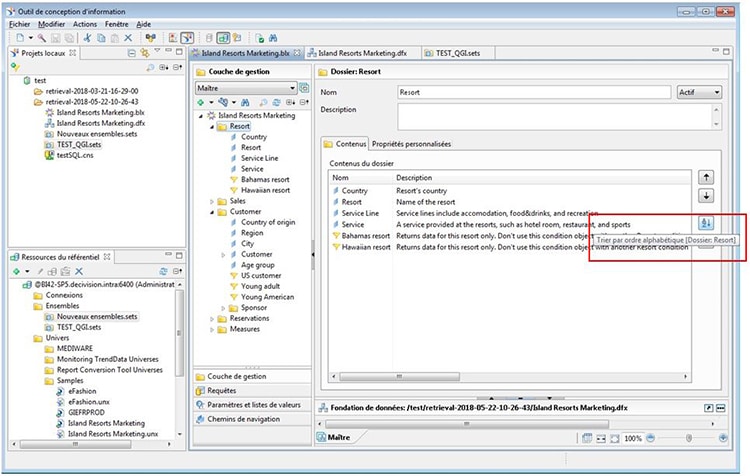
Task: Switch to TEST_QGI.sets tab
Action: 458,53
